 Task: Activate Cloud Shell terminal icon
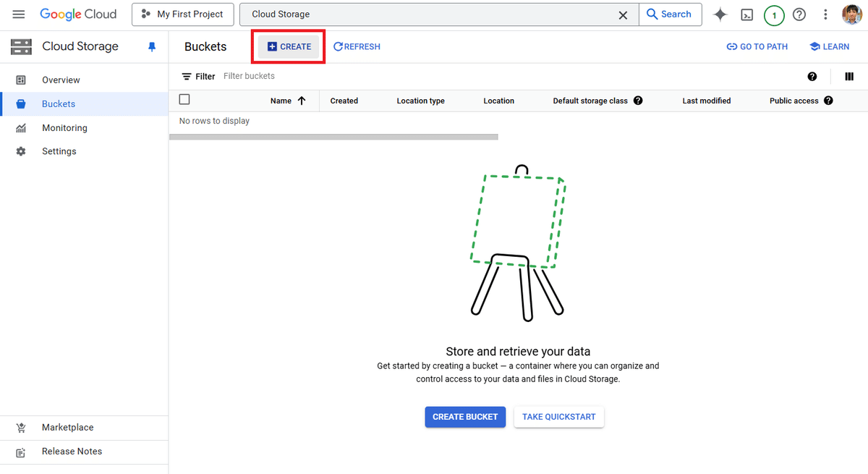[747, 14]
